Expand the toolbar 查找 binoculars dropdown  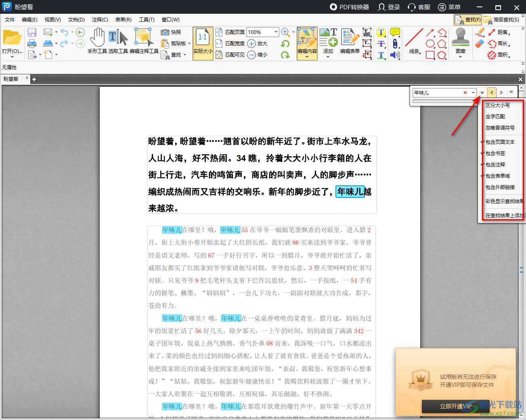pos(184,55)
